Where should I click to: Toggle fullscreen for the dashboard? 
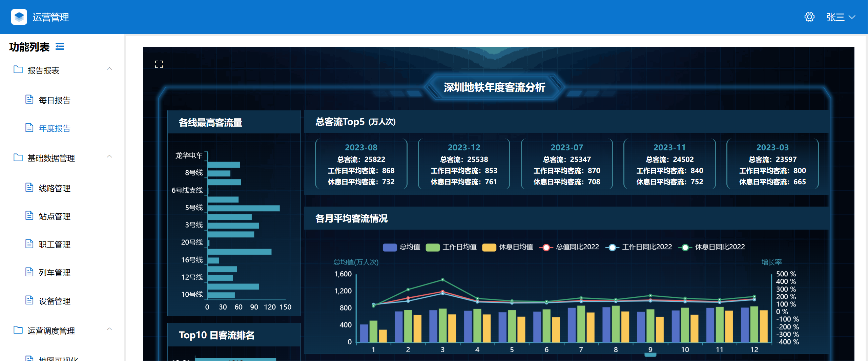[x=159, y=64]
